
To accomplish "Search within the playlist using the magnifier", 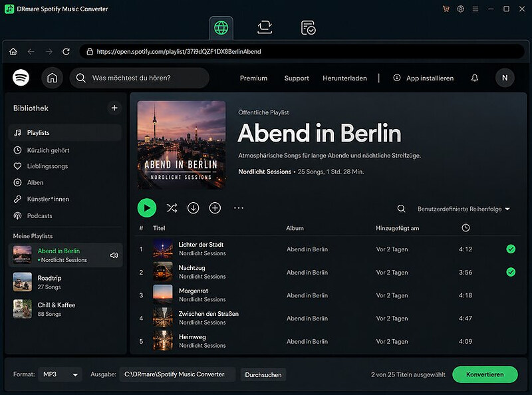I will point(401,209).
